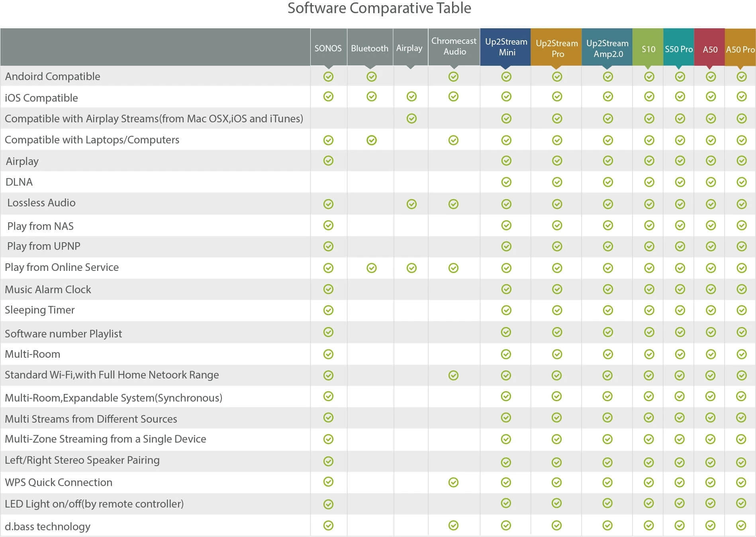Viewport: 756px width, 537px height.
Task: Click the green S10 header cell
Action: point(648,49)
